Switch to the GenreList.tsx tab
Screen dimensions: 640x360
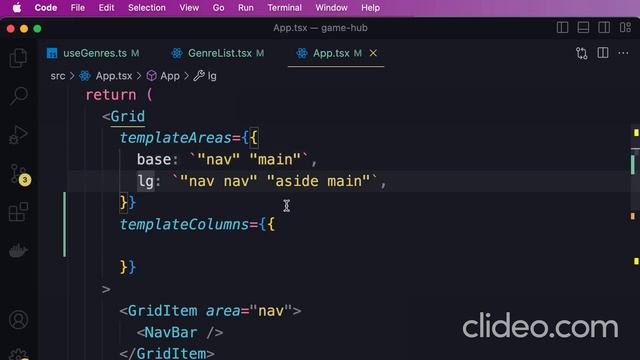(220, 53)
